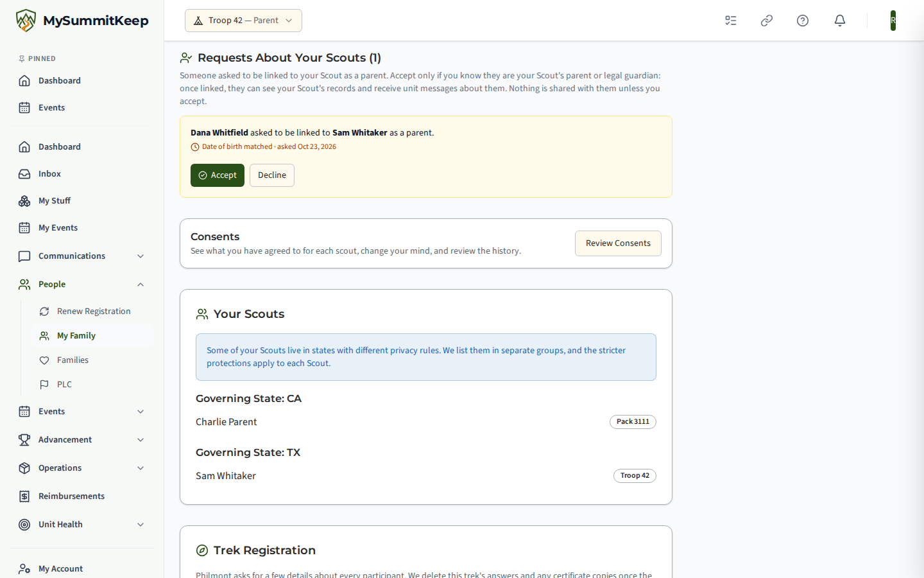Click the MySummitKeep logo
924x578 pixels.
tap(82, 21)
